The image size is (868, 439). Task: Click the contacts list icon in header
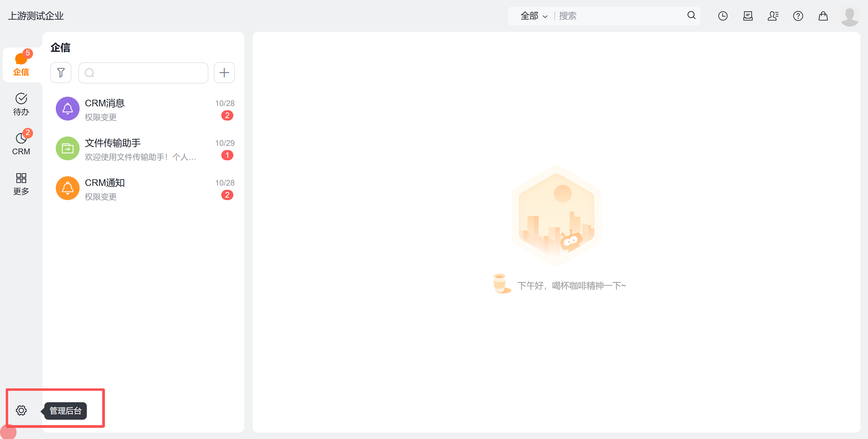coord(773,16)
